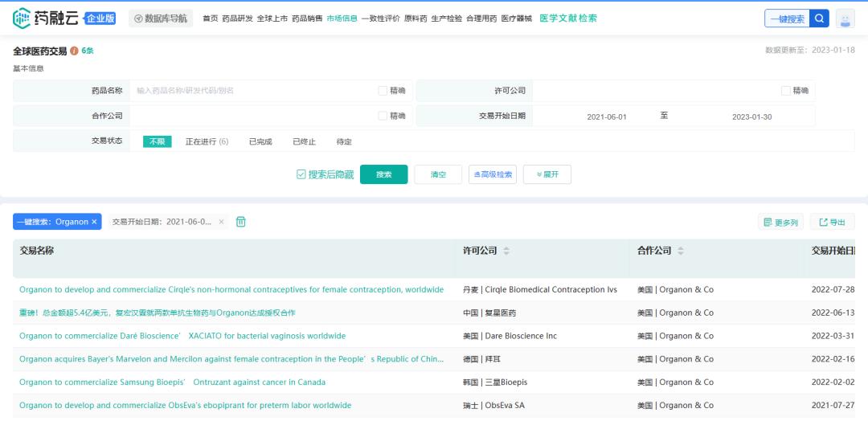This screenshot has width=868, height=421.
Task: Select 已完成 status filter
Action: click(x=260, y=141)
